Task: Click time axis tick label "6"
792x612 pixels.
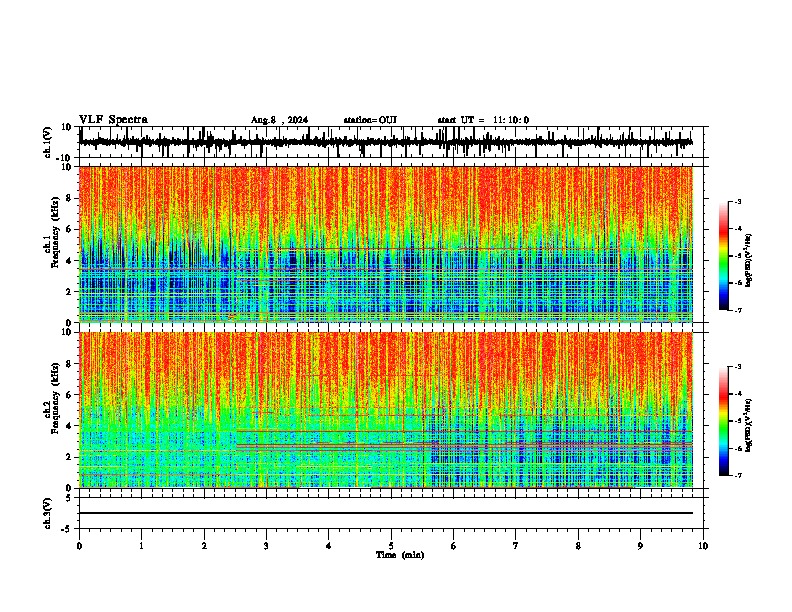Action: 454,546
